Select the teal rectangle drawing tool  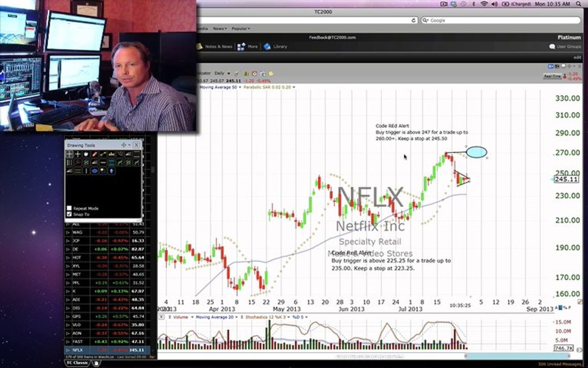pyautogui.click(x=112, y=163)
